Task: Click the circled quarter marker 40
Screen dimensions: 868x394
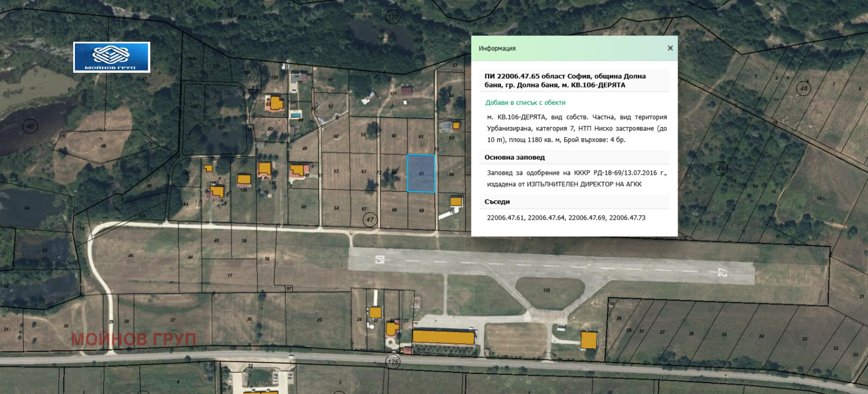Action: coord(30,126)
